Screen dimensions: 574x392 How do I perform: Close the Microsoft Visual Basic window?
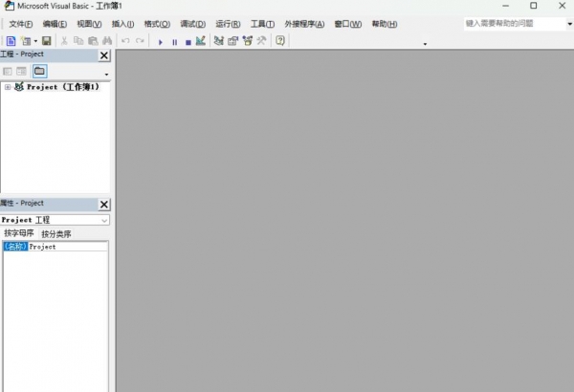pyautogui.click(x=563, y=6)
